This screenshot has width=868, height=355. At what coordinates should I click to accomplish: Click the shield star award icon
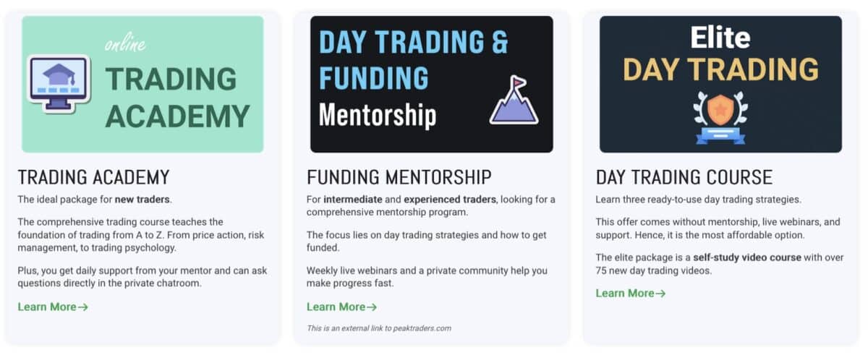click(x=720, y=115)
